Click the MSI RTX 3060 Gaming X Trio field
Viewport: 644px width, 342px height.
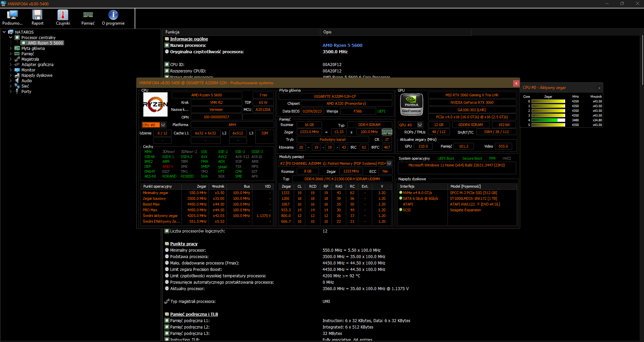tap(472, 95)
